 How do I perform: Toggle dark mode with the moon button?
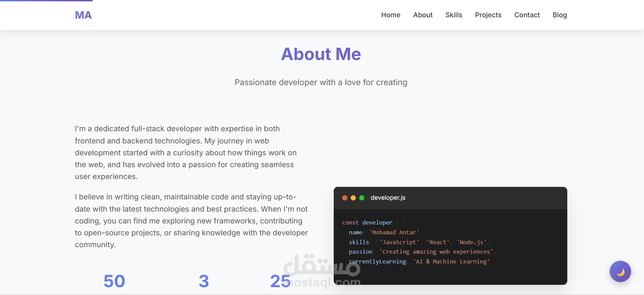(620, 271)
